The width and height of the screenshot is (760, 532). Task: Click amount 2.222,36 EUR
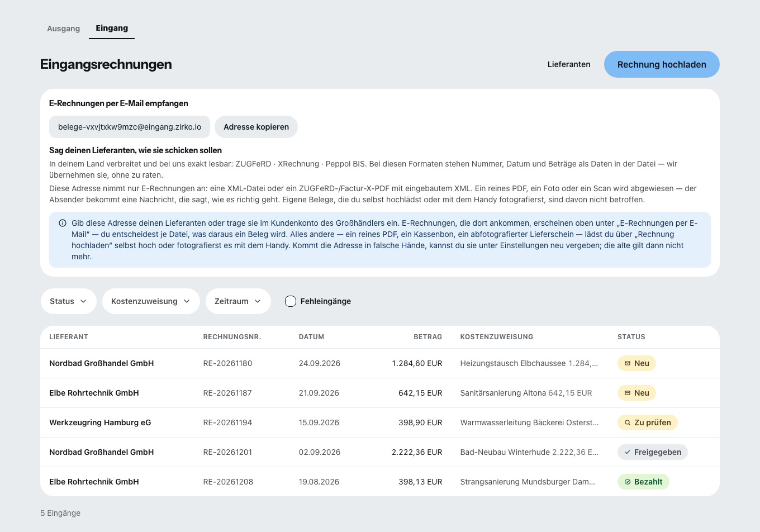pos(417,452)
